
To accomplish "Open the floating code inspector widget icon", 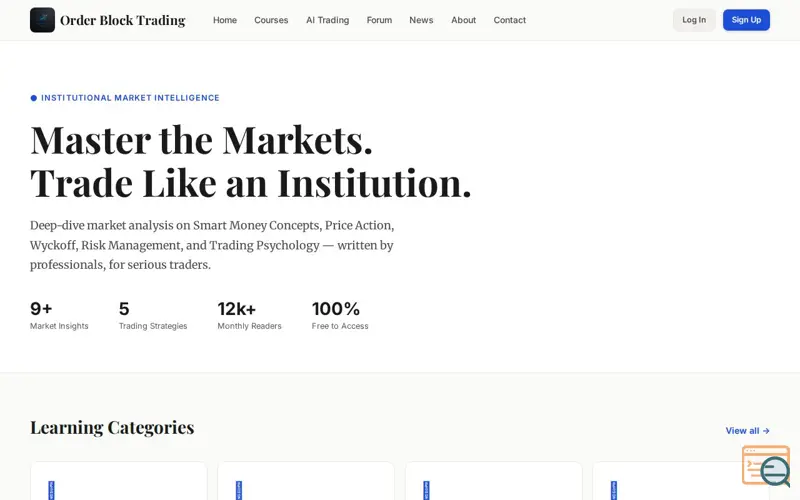I will click(x=766, y=466).
